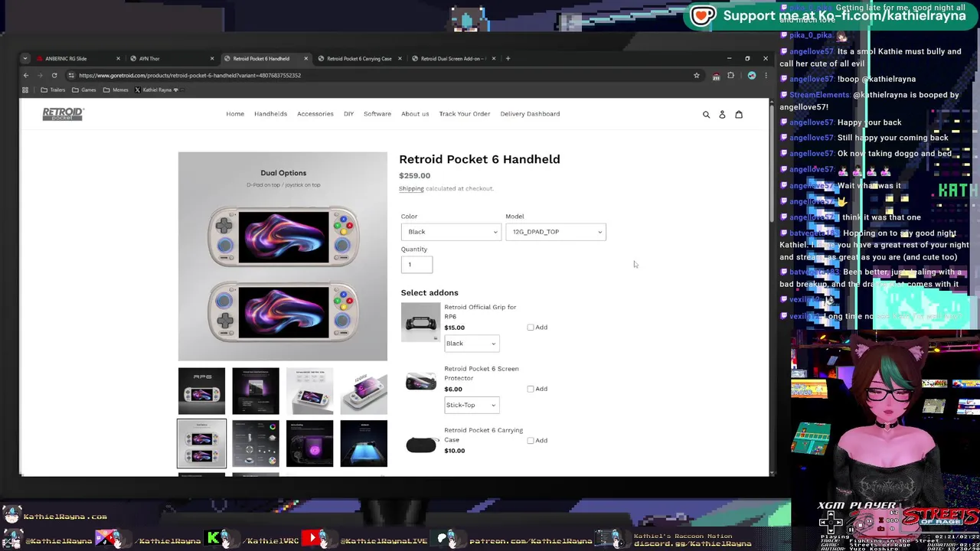Open the Games bookmark folder
The height and width of the screenshot is (551, 980).
84,90
